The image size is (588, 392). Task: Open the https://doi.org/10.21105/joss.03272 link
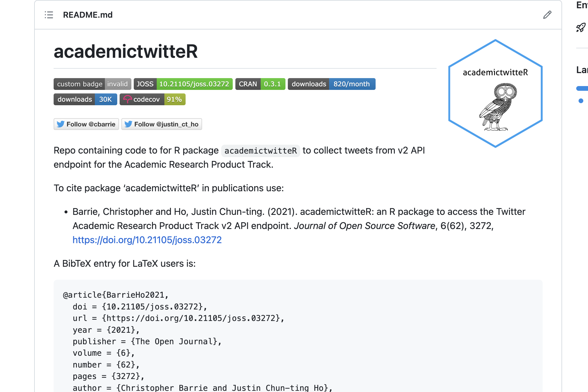click(x=147, y=240)
